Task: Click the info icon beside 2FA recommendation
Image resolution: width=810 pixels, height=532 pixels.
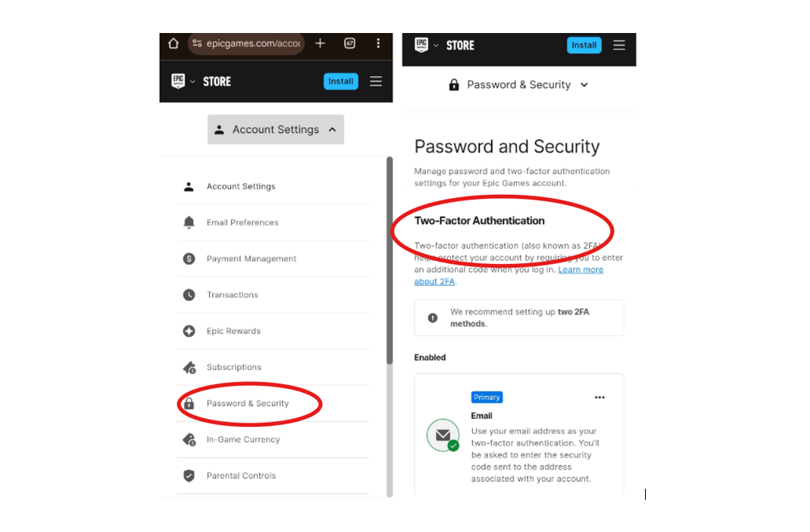Action: (x=432, y=317)
